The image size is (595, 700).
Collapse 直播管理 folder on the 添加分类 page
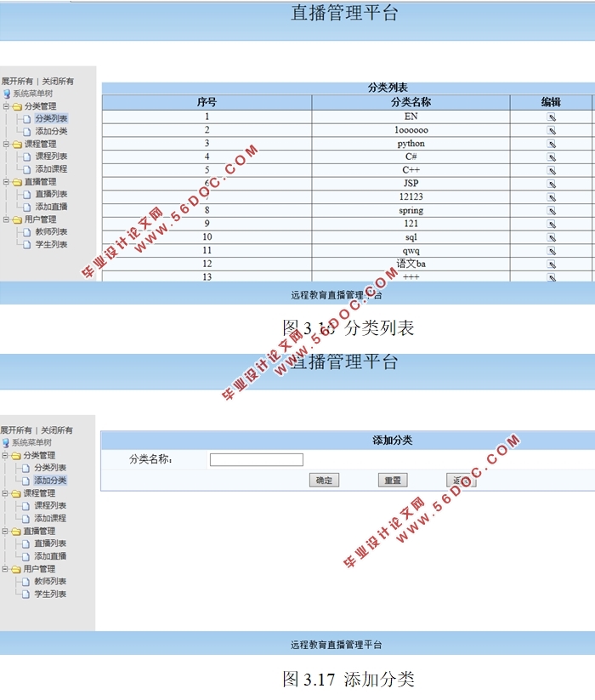(x=6, y=532)
